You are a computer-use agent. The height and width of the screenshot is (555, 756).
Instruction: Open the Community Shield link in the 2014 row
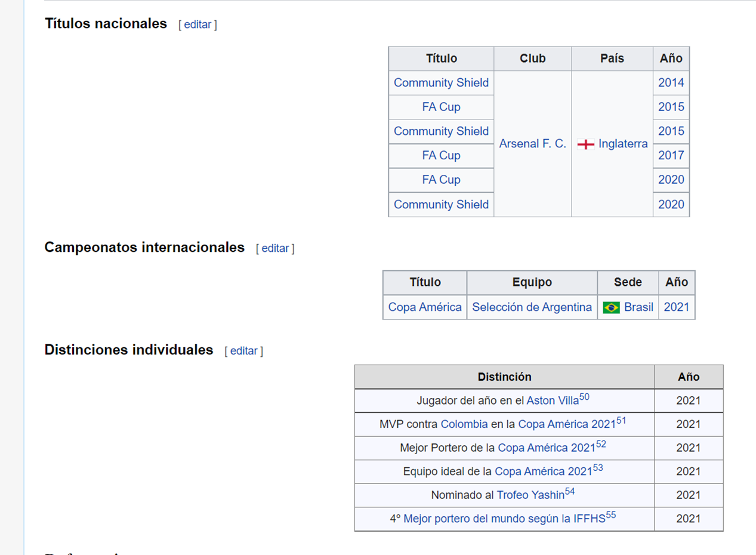pos(441,83)
